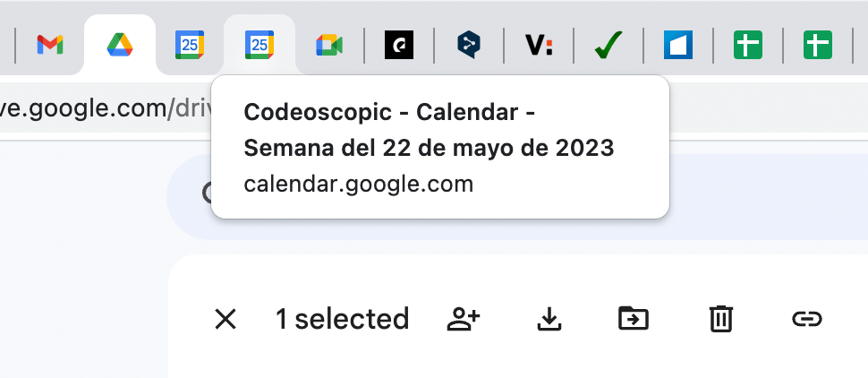Copy link for the selected item
The width and height of the screenshot is (868, 378).
click(x=806, y=318)
